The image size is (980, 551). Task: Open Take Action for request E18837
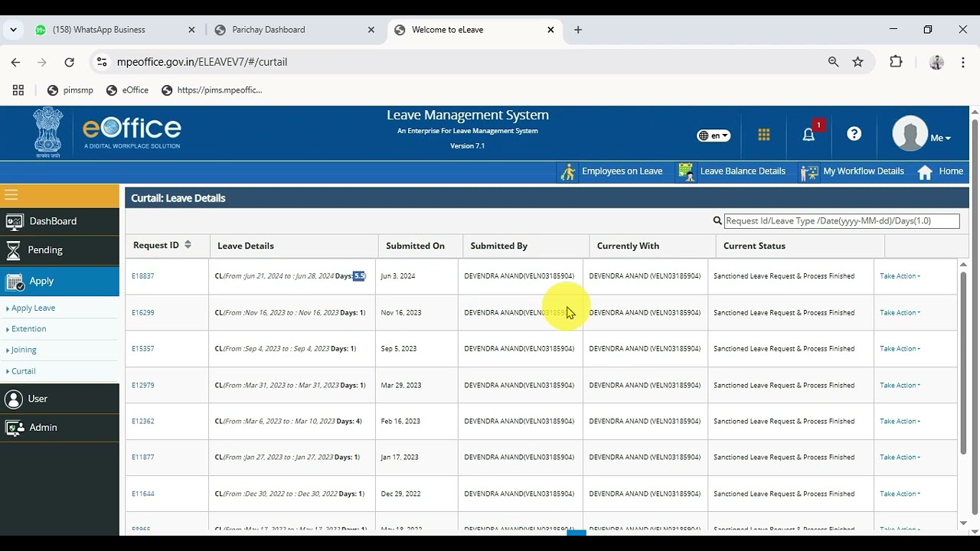[900, 276]
